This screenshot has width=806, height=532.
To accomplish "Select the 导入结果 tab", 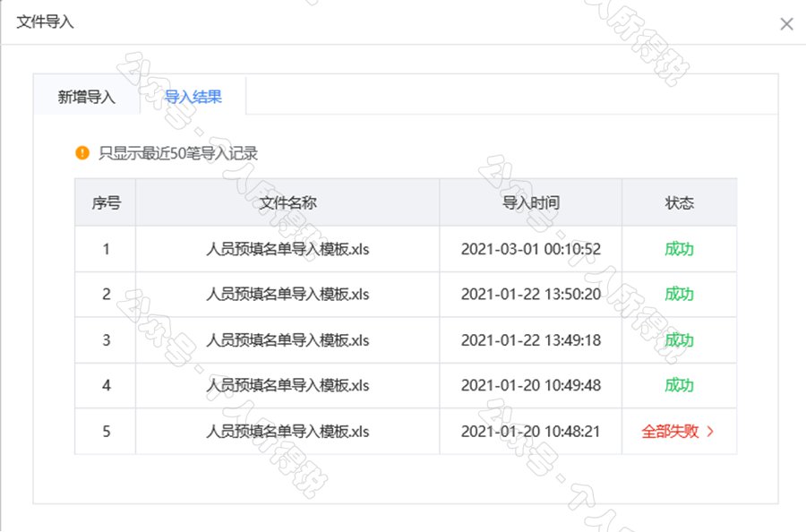I will [x=193, y=97].
